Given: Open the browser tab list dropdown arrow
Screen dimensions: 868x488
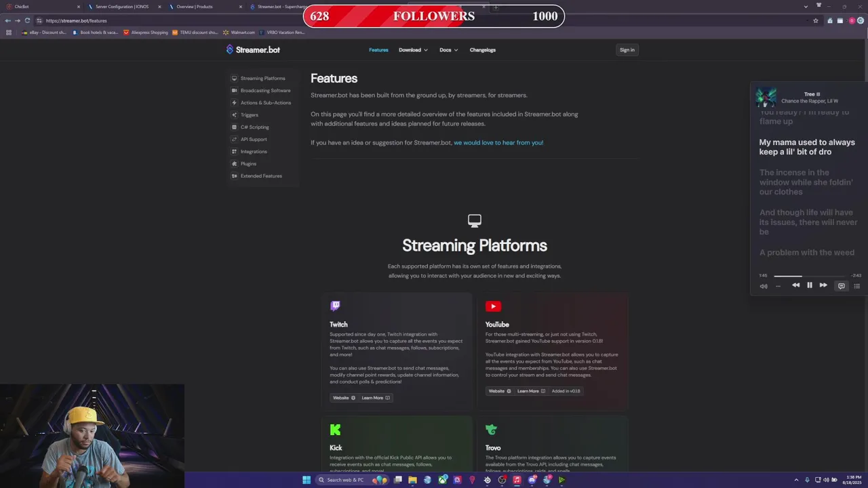Looking at the screenshot, I should pos(806,7).
